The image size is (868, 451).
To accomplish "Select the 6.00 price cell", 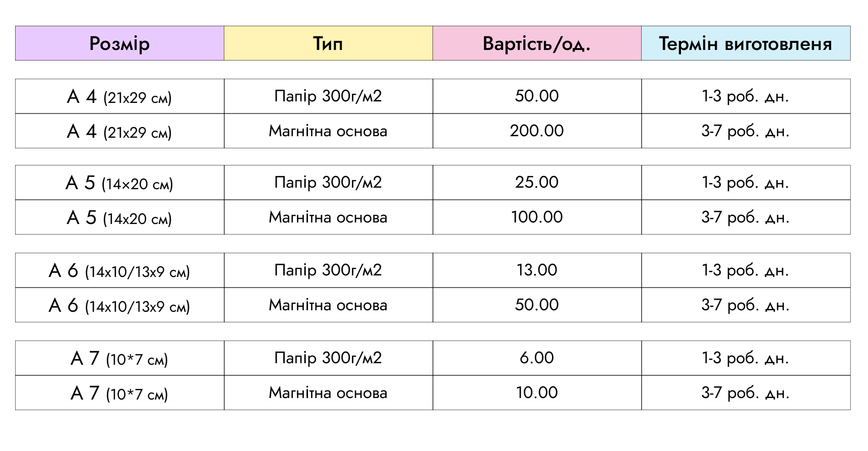I will (x=537, y=358).
